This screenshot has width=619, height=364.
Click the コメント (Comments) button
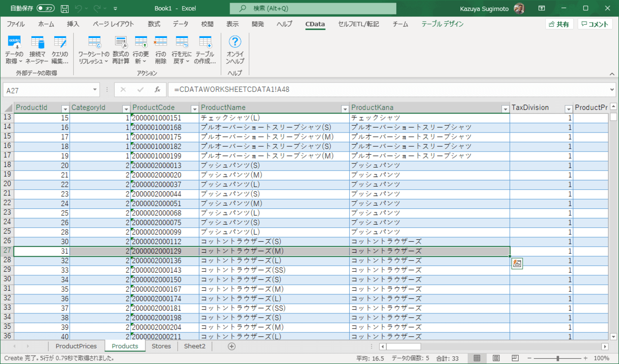pos(595,24)
